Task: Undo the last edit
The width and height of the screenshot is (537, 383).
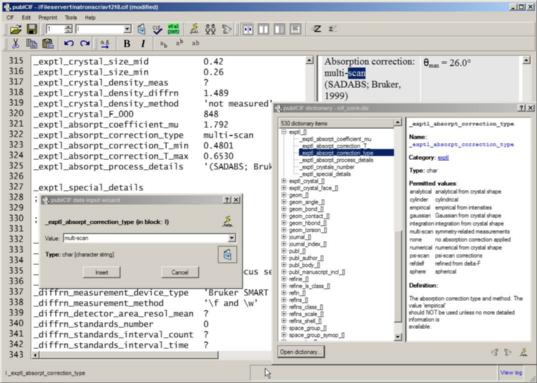Action: [x=69, y=44]
